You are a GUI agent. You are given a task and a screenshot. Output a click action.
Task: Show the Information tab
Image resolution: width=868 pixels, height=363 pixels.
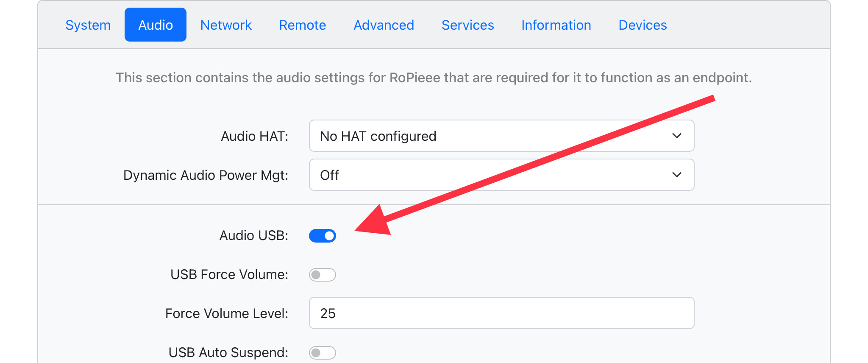point(556,25)
